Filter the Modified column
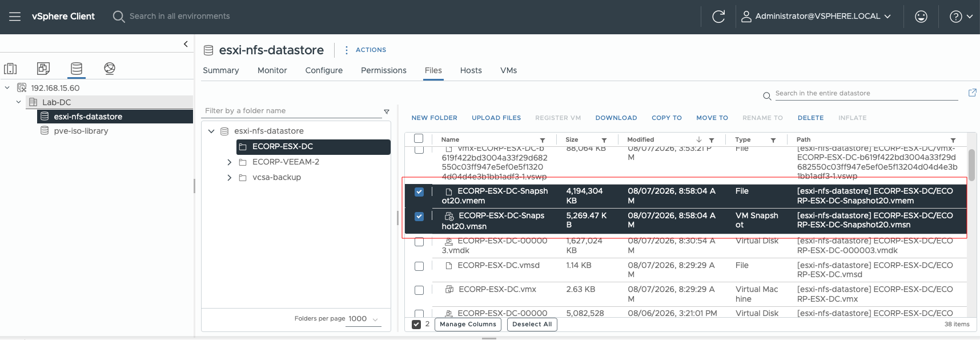 tap(712, 140)
